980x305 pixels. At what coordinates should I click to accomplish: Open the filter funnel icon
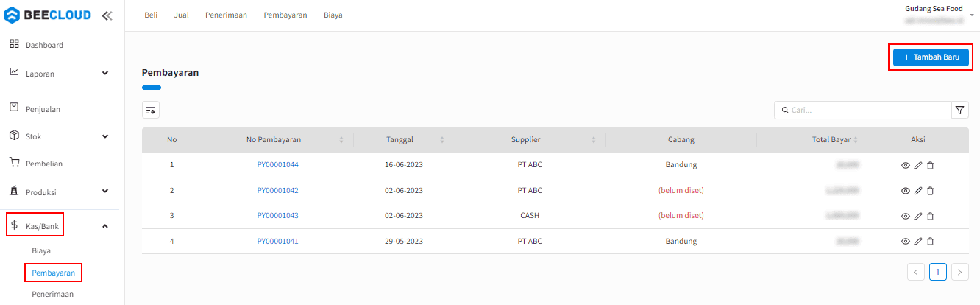[960, 110]
